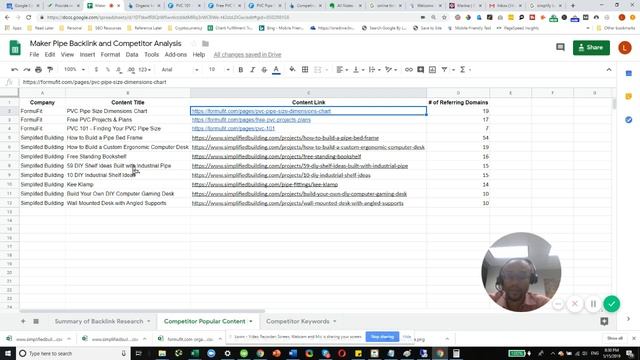Click the All sheets list icon
640x360 pixels.
pyautogui.click(x=36, y=321)
